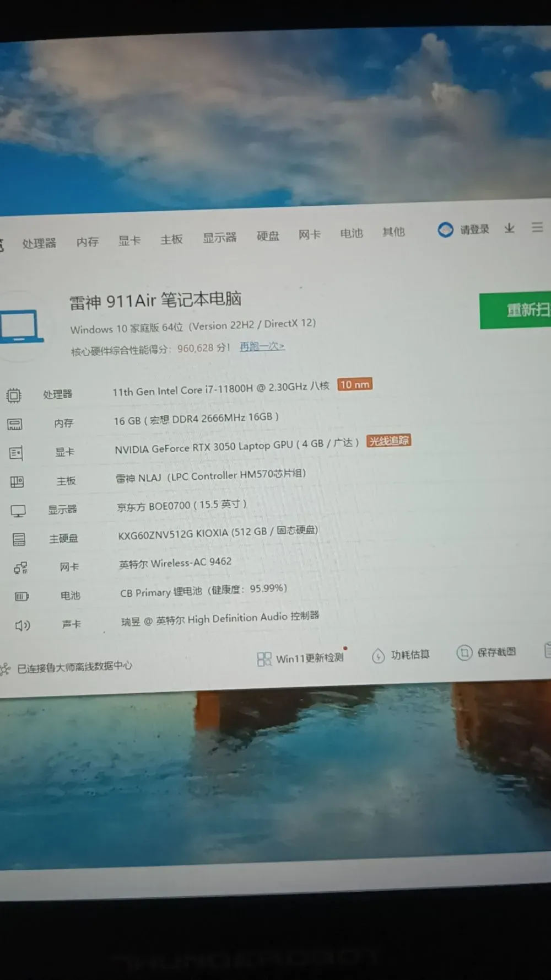Click the 京东方 BOE0700 display value
551x980 pixels.
(x=182, y=505)
